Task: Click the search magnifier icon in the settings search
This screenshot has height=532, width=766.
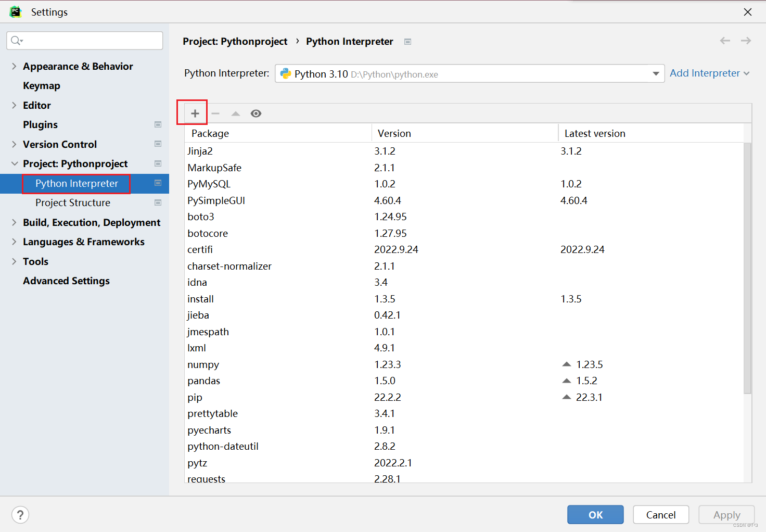Action: pyautogui.click(x=17, y=41)
